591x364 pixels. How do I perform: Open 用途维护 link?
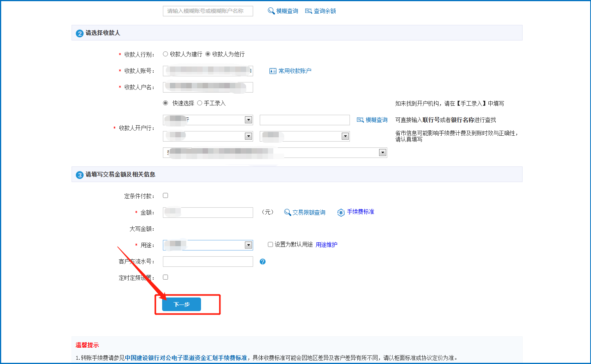[326, 245]
